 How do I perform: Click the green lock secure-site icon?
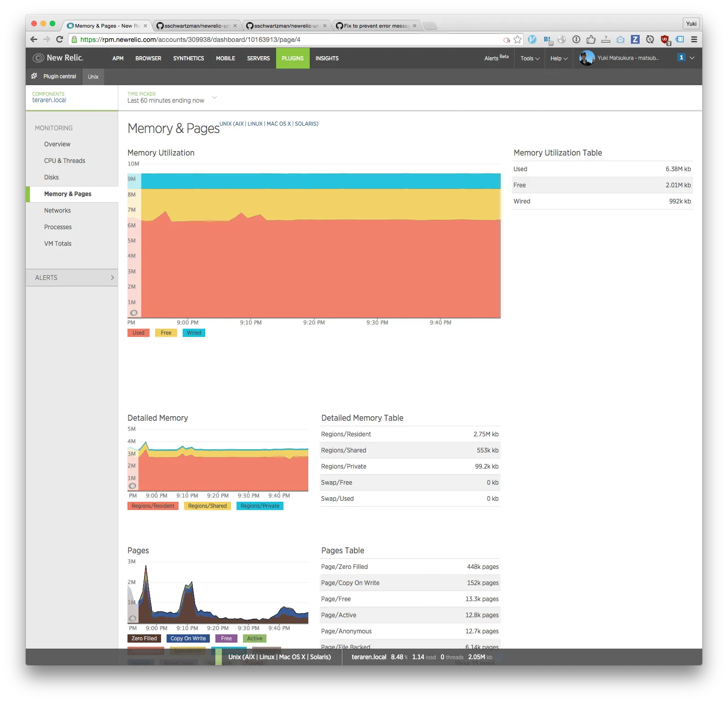74,40
